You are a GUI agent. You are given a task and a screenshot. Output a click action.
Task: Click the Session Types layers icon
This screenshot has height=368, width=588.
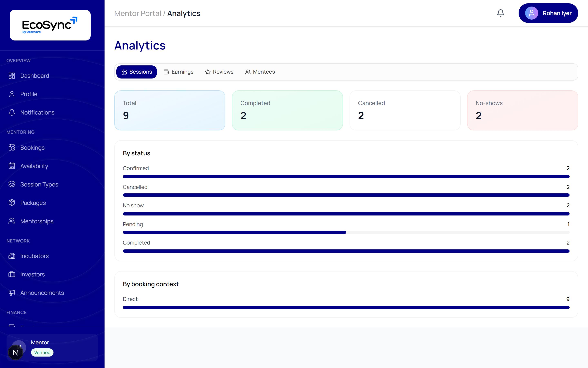click(x=12, y=184)
